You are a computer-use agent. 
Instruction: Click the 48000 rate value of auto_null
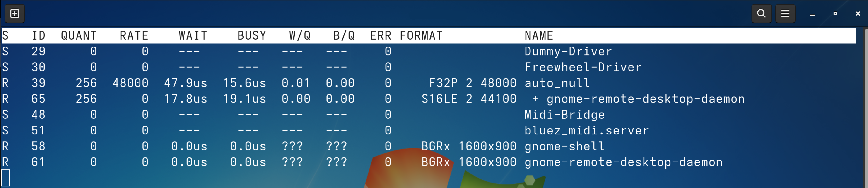130,83
